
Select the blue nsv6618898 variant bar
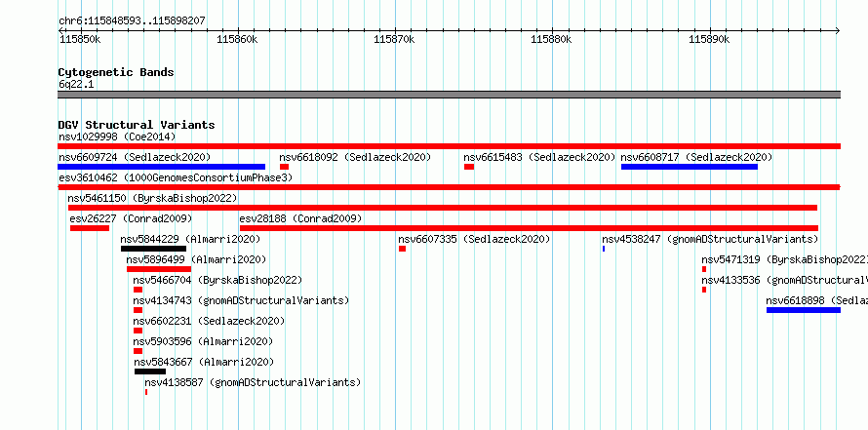coord(804,310)
